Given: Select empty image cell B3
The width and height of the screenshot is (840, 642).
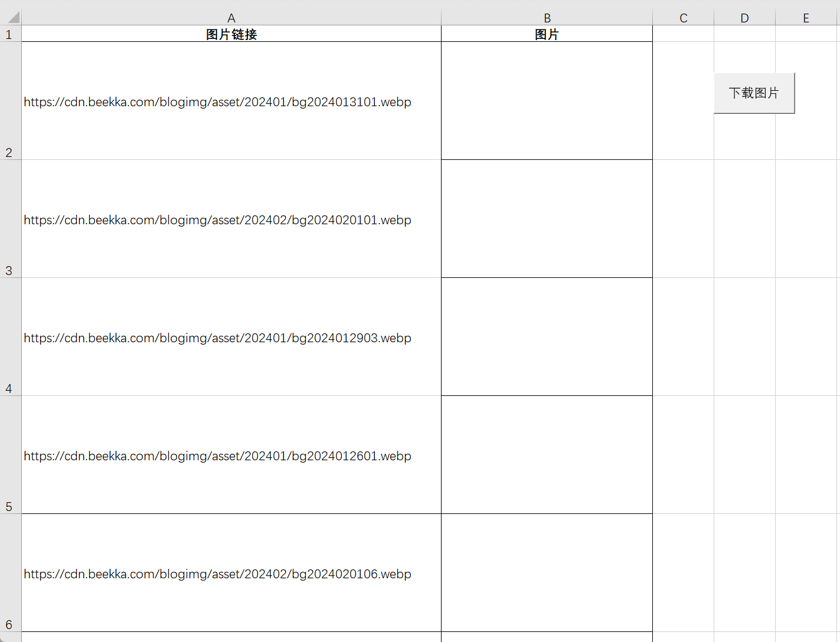Looking at the screenshot, I should pos(547,219).
